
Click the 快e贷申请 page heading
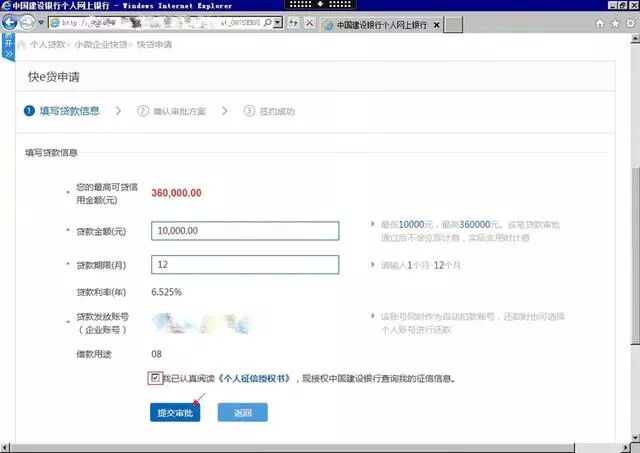[x=53, y=77]
